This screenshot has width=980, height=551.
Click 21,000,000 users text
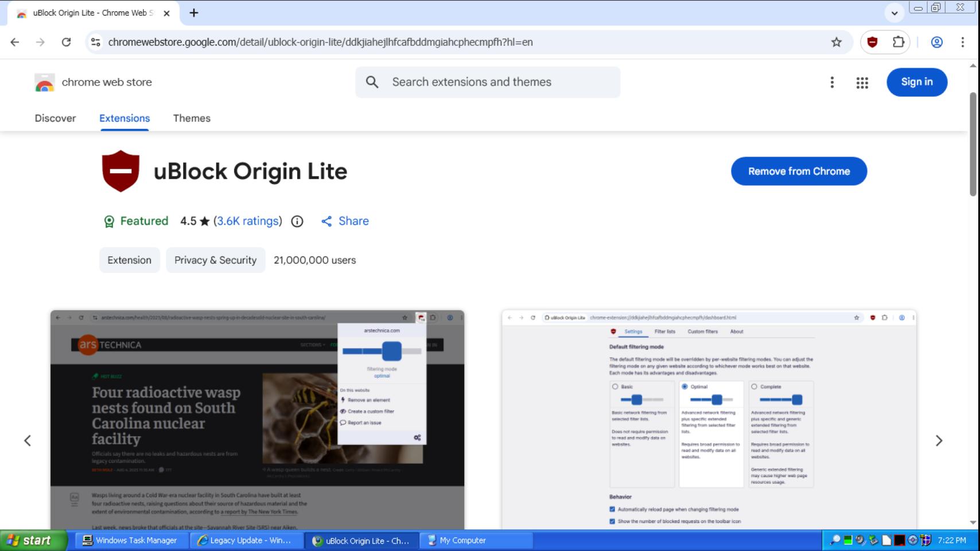(314, 260)
